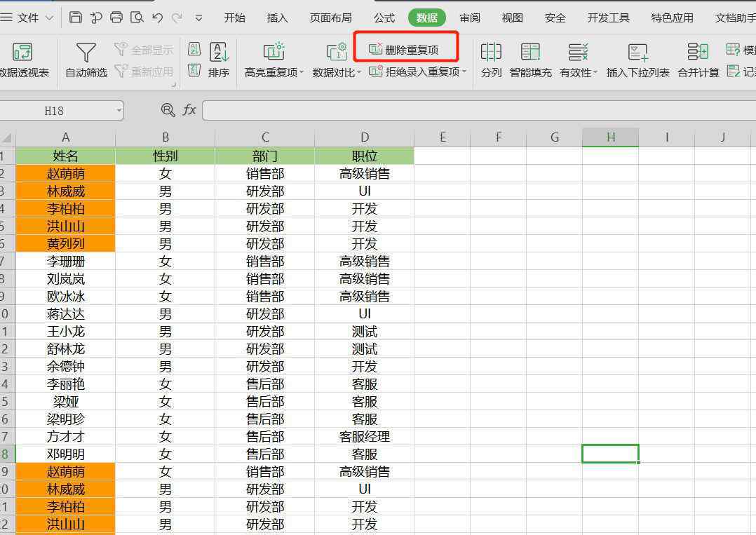Click the 合并计算 consolidate icon
The image size is (756, 535).
click(698, 53)
